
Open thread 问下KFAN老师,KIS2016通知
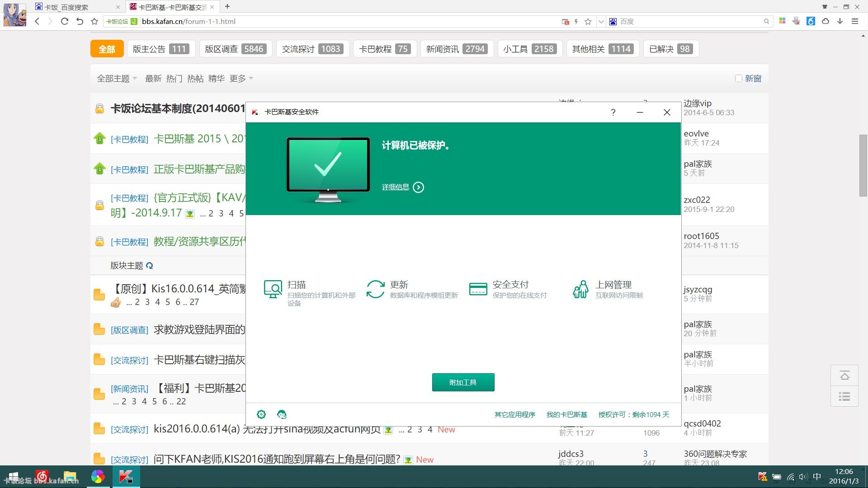(x=277, y=459)
